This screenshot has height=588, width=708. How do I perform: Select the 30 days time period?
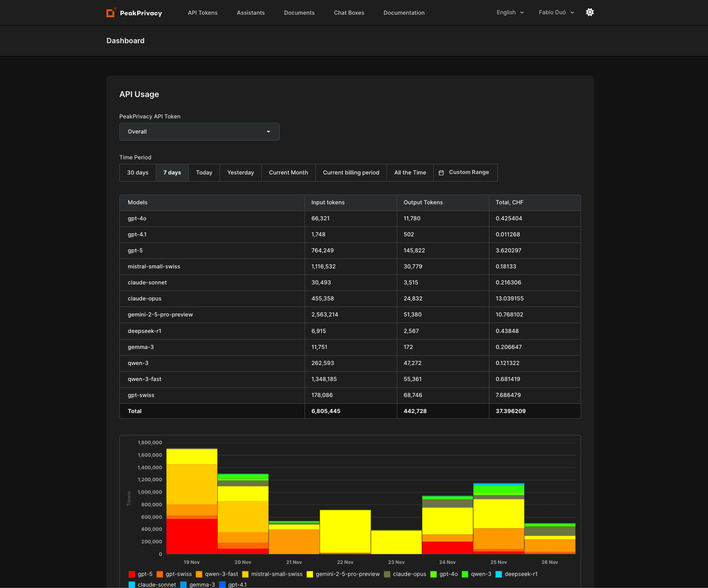click(138, 173)
